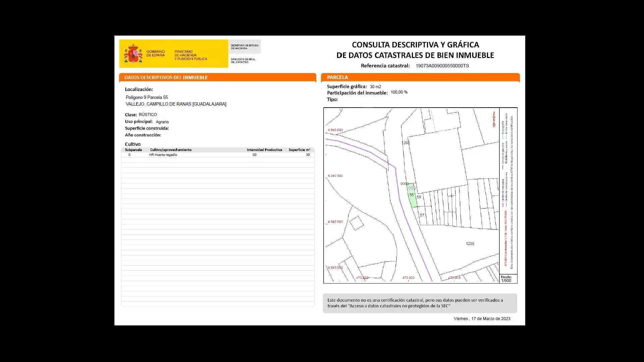Select the green highlighted parcel 55
The image size is (644, 362).
pos(412,195)
